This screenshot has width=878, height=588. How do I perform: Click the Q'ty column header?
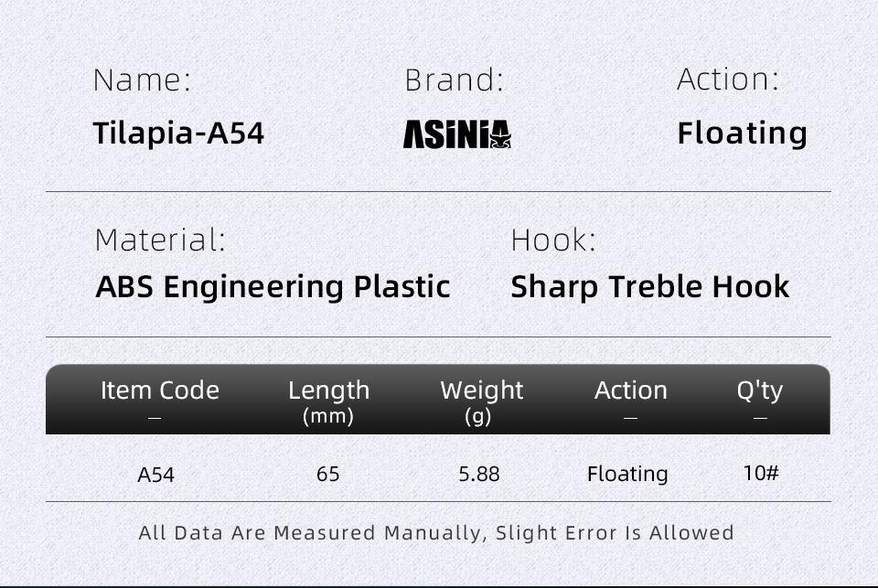[x=759, y=390]
